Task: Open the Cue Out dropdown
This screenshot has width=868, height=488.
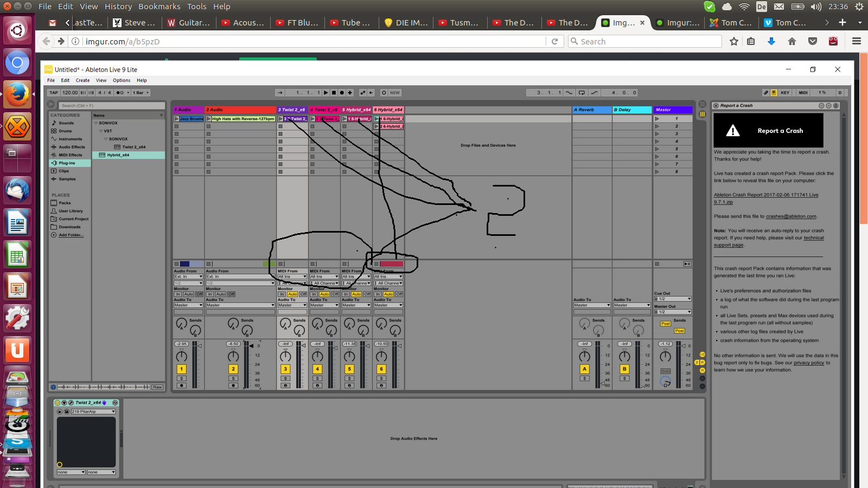Action: tap(673, 299)
